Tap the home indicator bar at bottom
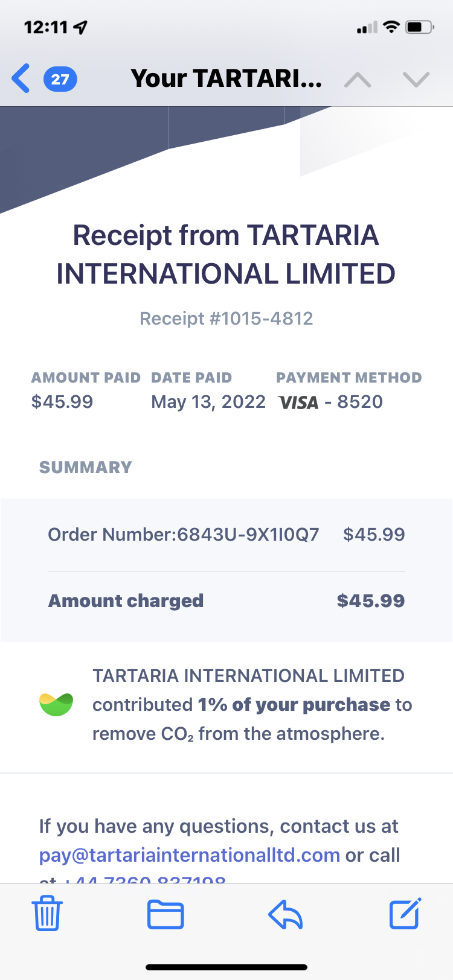The width and height of the screenshot is (453, 980). click(226, 967)
